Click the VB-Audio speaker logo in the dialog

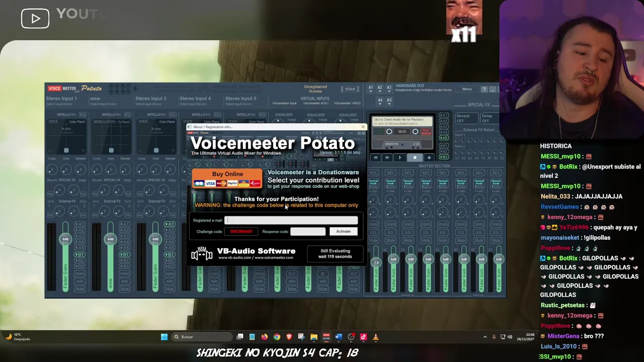coord(201,254)
